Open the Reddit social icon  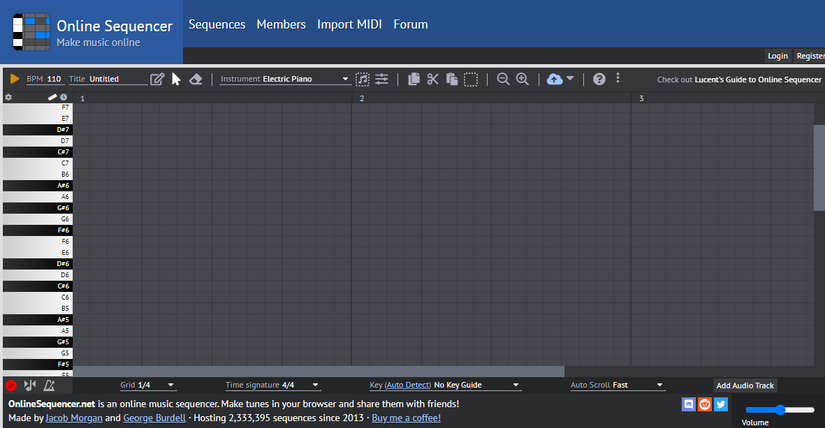click(x=705, y=404)
